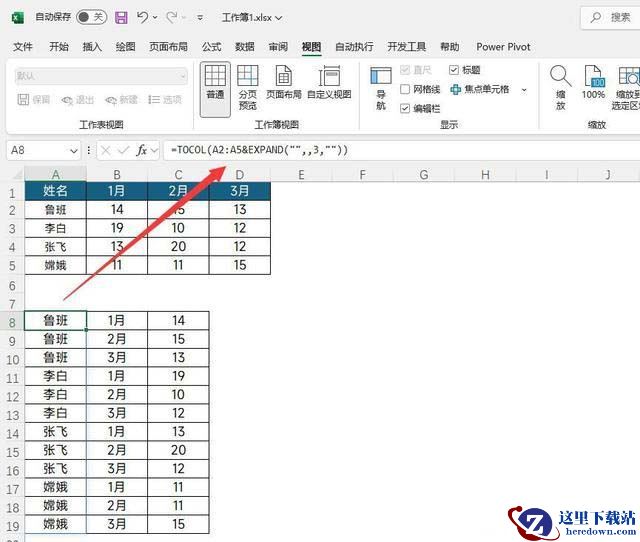Click the 焦点单元格 focus cell button
This screenshot has width=640, height=542.
(x=480, y=89)
